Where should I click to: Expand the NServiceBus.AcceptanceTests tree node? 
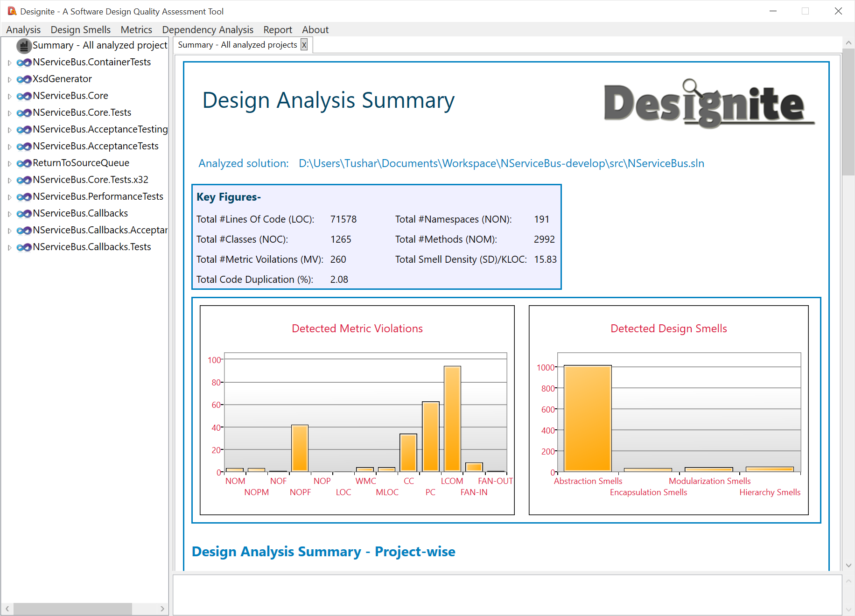pos(9,147)
